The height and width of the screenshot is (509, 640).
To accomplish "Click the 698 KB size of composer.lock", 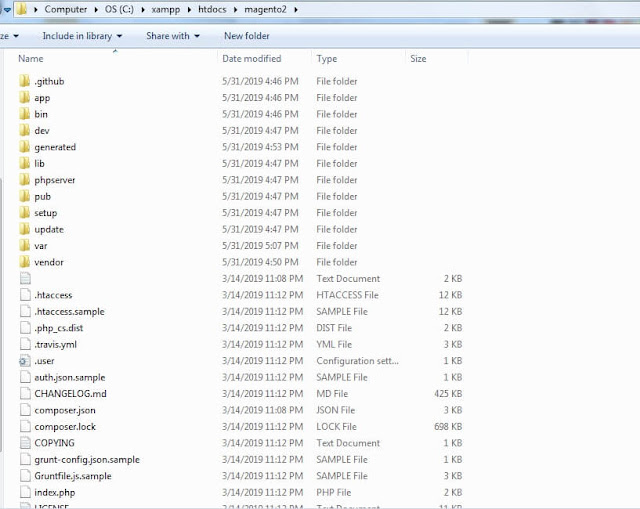I will tap(448, 426).
